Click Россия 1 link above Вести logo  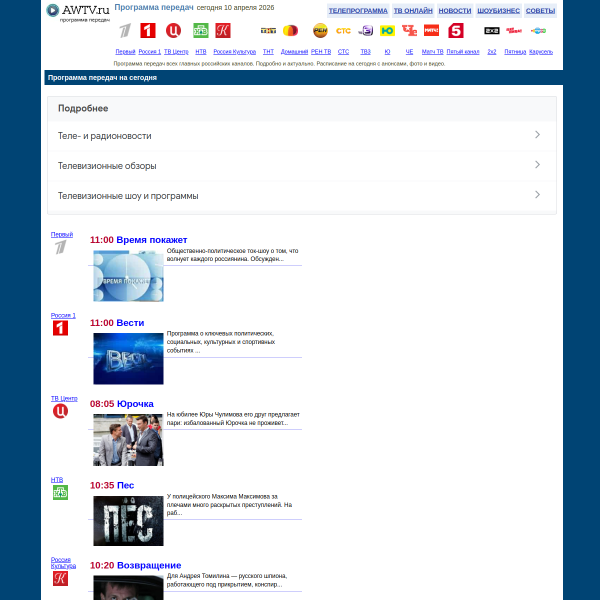pos(63,316)
